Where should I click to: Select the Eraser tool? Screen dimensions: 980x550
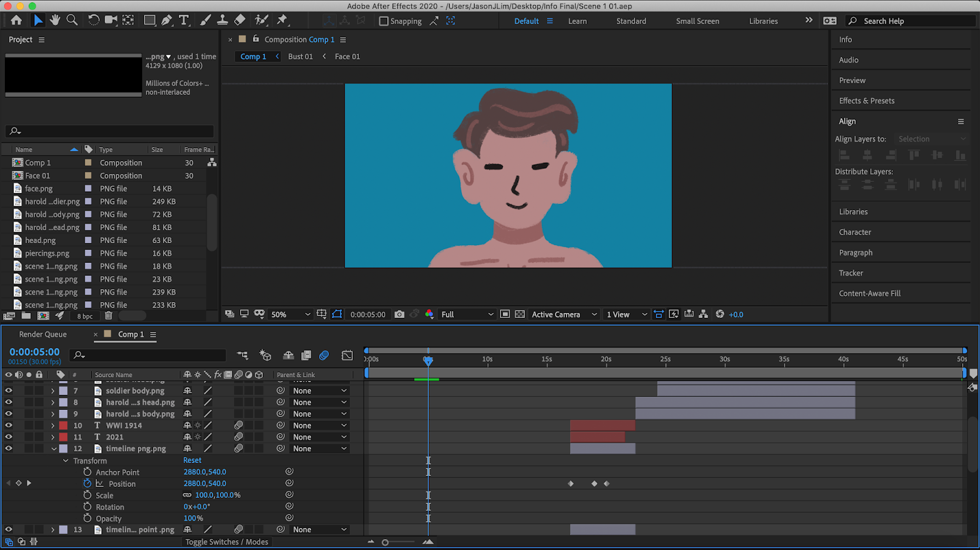(240, 20)
